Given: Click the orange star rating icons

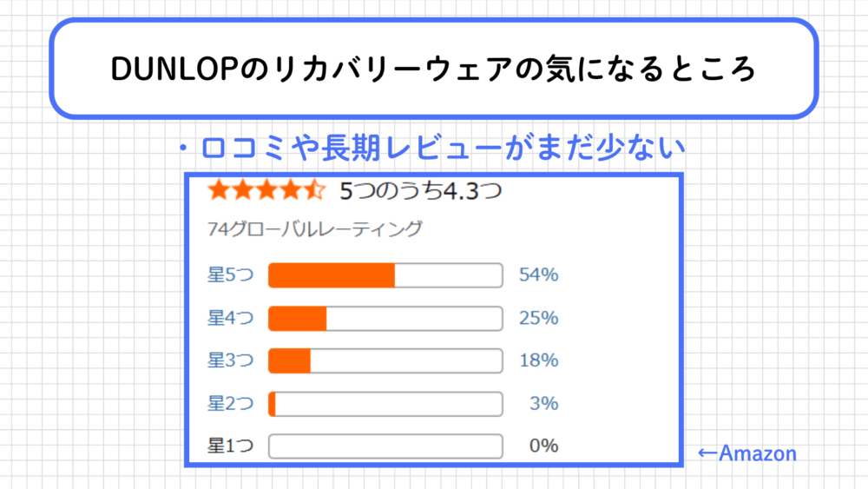Looking at the screenshot, I should [x=266, y=191].
